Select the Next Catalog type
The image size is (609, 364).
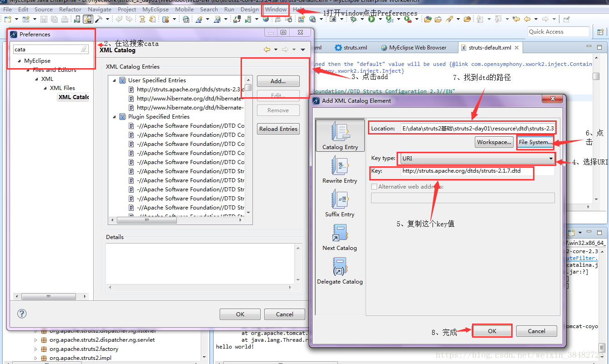tap(340, 237)
